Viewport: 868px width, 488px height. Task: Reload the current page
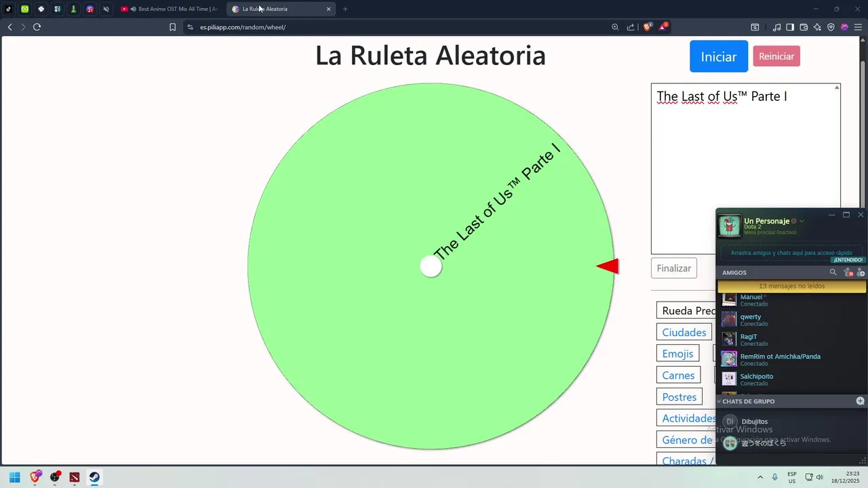pos(37,27)
